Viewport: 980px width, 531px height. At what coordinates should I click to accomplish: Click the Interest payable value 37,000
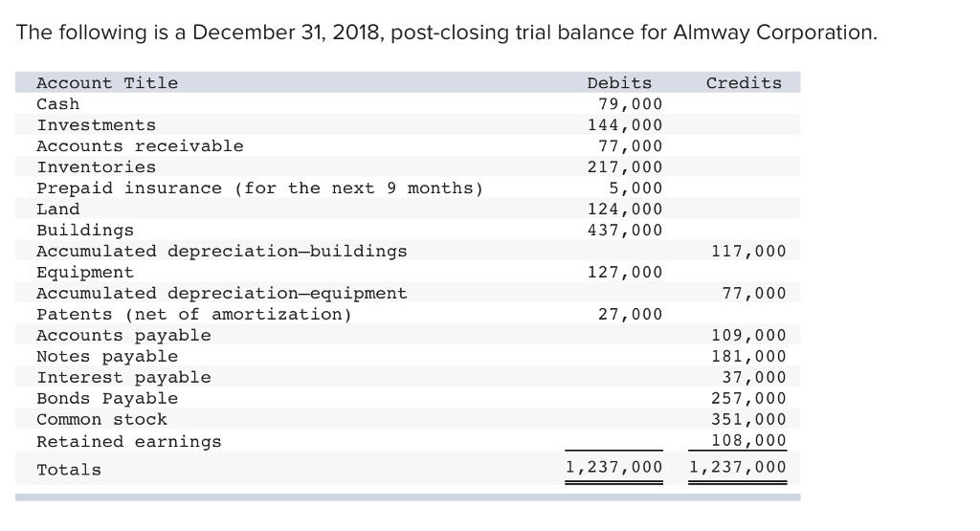pos(754,378)
